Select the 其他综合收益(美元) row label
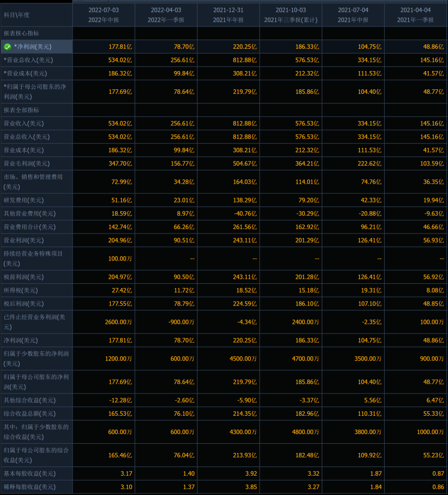448x495 pixels. (x=29, y=400)
